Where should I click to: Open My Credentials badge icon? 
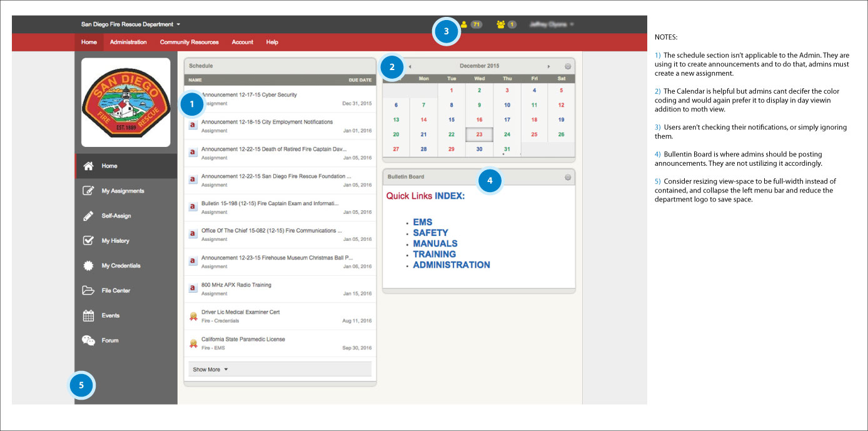click(89, 266)
